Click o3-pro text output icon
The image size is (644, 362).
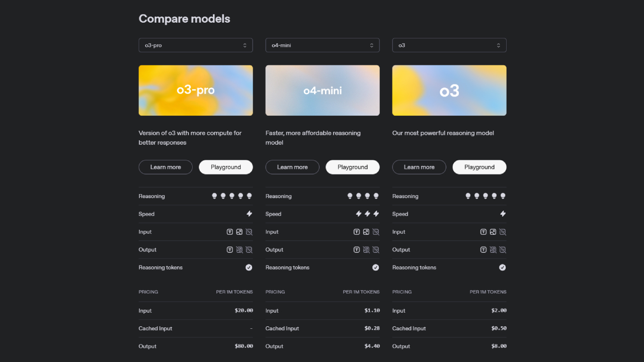coord(230,249)
